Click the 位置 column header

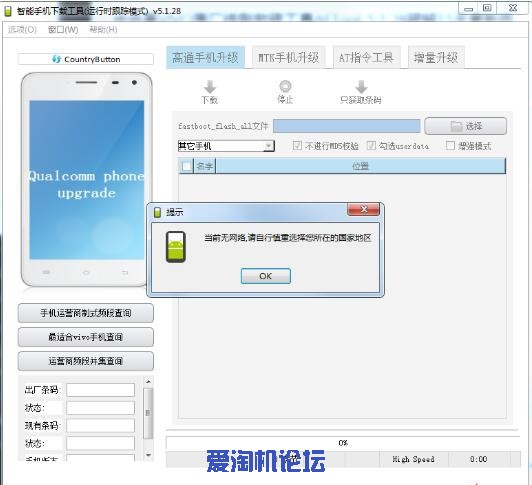pos(360,166)
